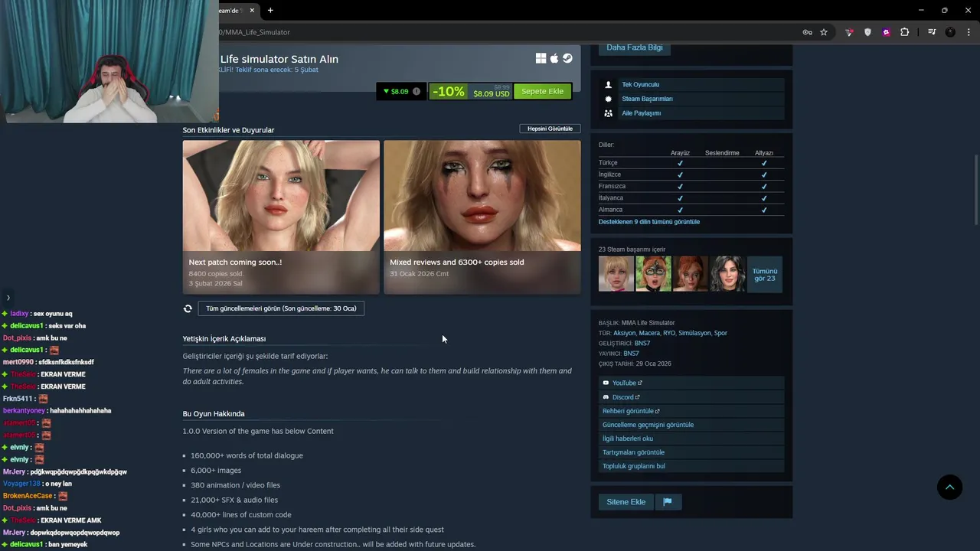Bookmark this page with the star icon
The image size is (980, 551).
(x=824, y=32)
